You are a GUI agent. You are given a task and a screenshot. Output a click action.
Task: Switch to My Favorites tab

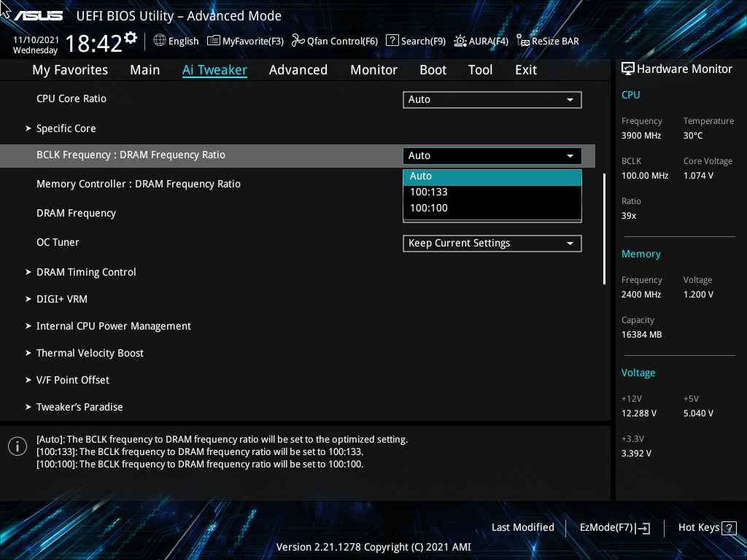click(70, 70)
